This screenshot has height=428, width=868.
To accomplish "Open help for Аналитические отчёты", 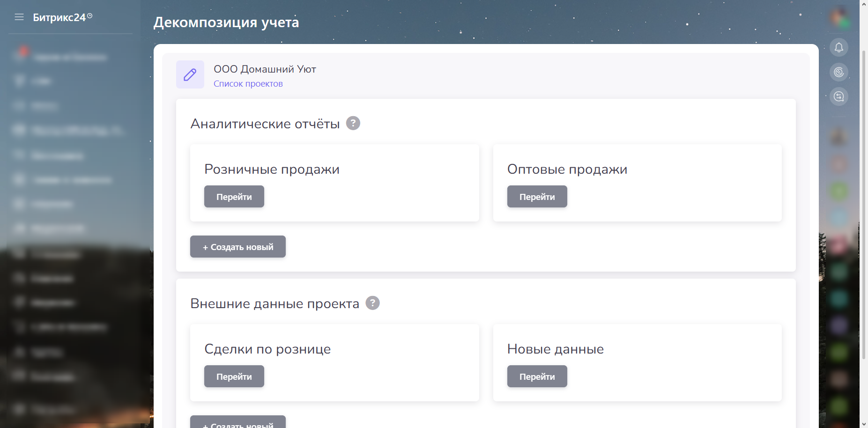I will click(353, 123).
